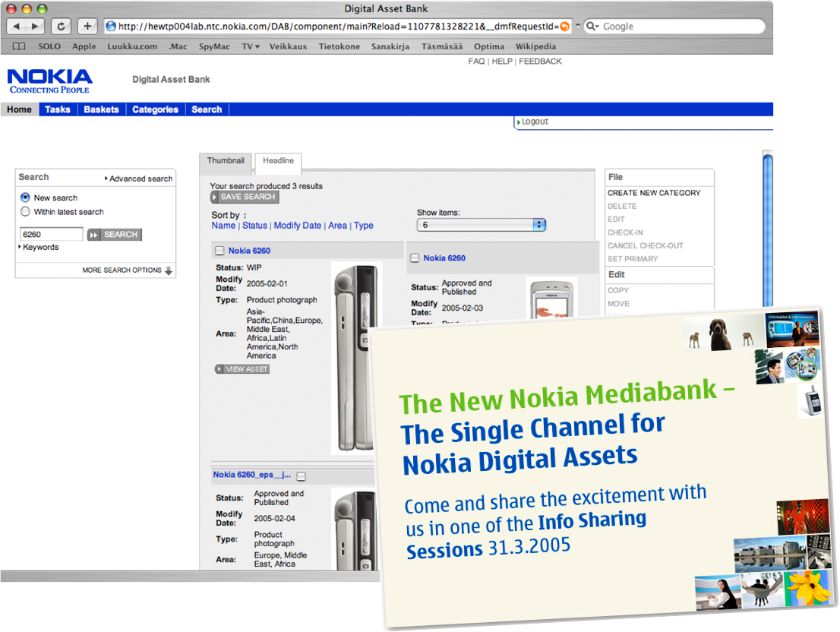Screen dimensions: 840x632
Task: Click the Logout link
Action: click(535, 122)
